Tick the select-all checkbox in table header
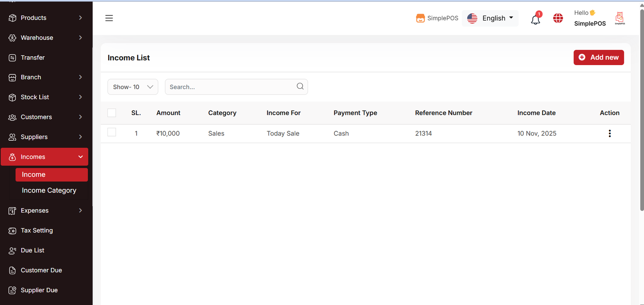This screenshot has height=305, width=644. [x=112, y=113]
